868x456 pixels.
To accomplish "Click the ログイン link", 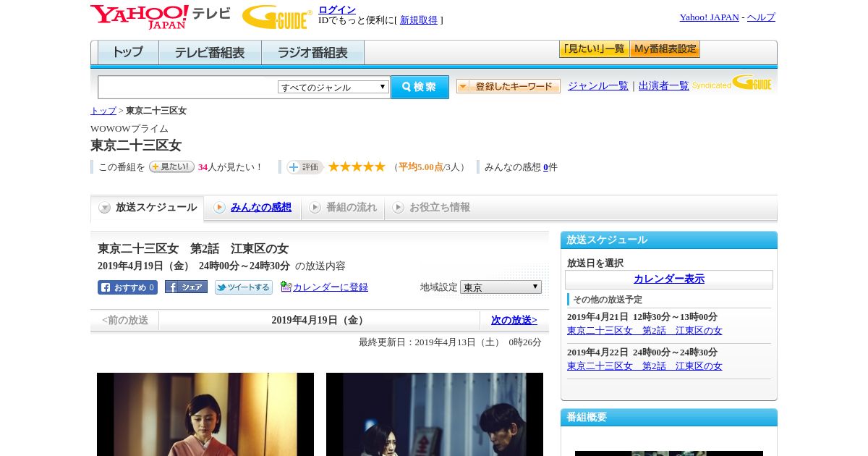I will coord(337,9).
